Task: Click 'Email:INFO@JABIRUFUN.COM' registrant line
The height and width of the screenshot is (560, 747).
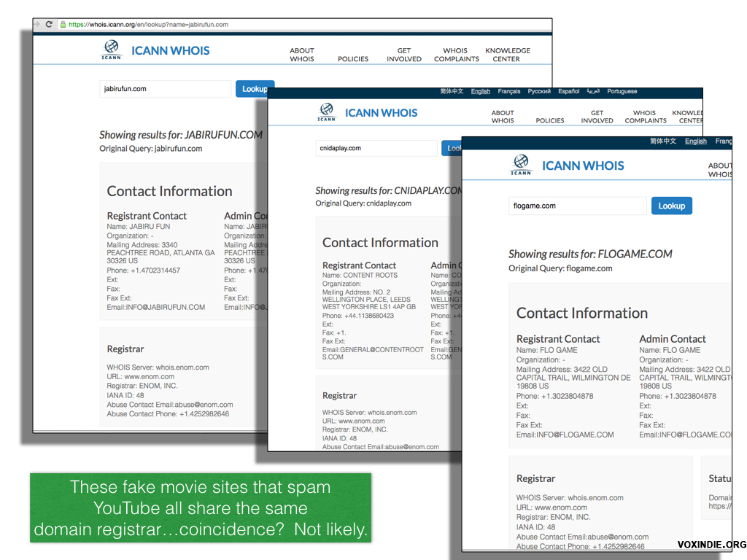Action: [x=156, y=308]
